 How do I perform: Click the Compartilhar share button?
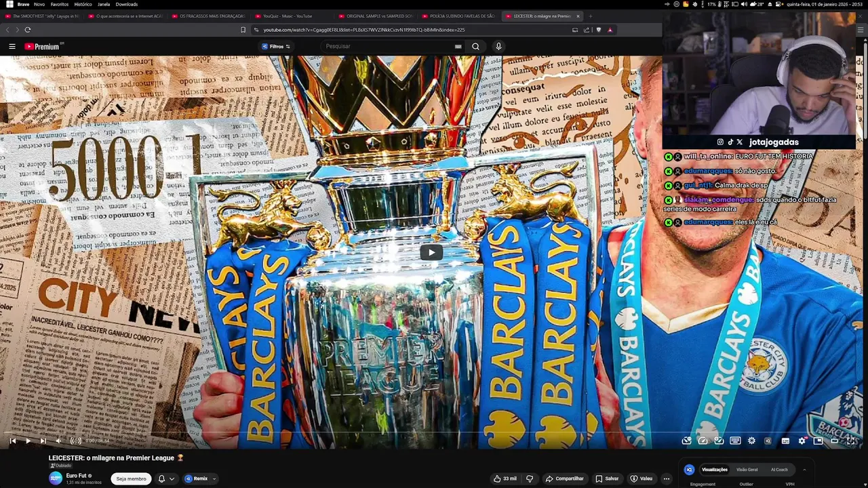coord(564,479)
